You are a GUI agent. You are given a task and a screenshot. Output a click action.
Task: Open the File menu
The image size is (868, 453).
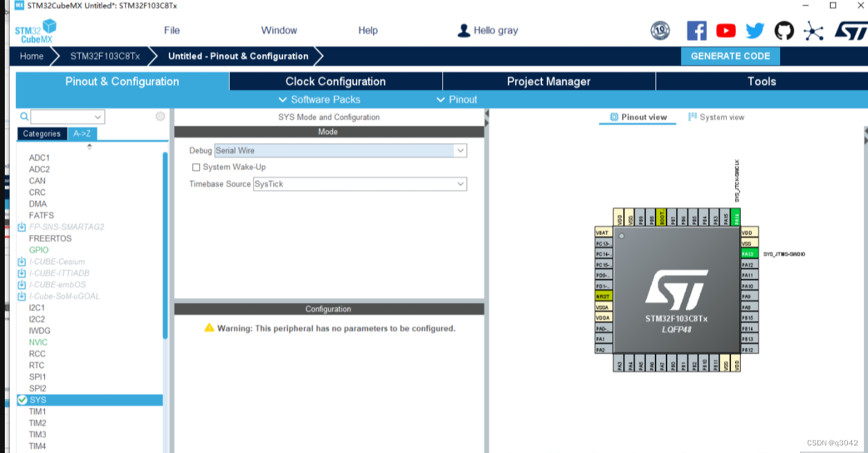[172, 30]
